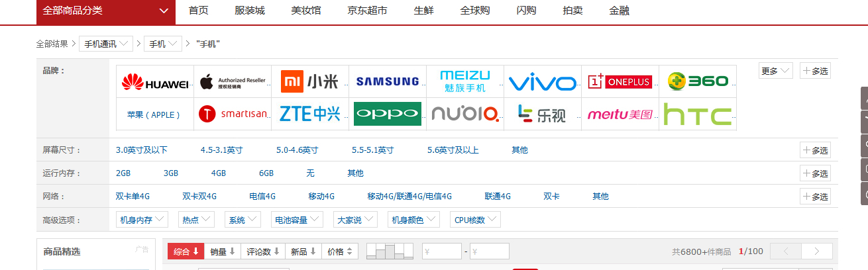Sort results by 新品
Image resolution: width=868 pixels, height=270 pixels.
coord(303,251)
